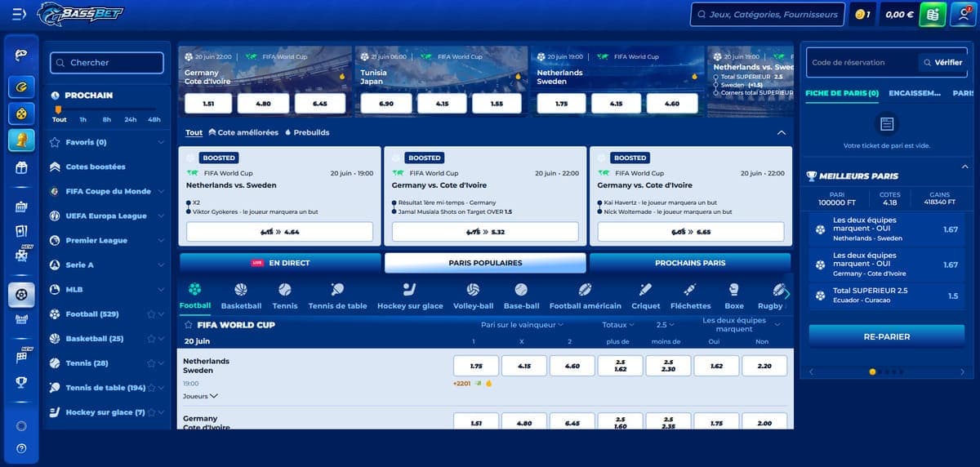
Task: Click the yellow carousel dot in Meilleurs Paris
Action: point(872,371)
